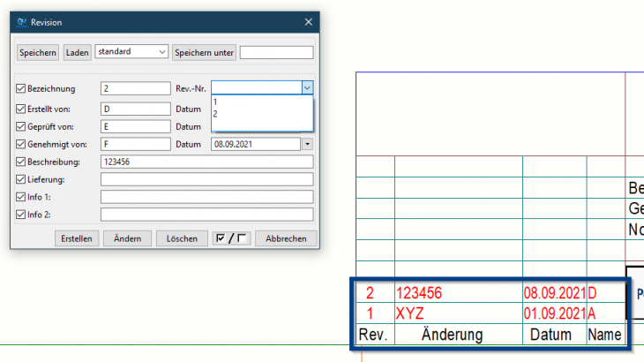The height and width of the screenshot is (362, 644).
Task: Click the Genehmigt von input field
Action: coord(136,144)
